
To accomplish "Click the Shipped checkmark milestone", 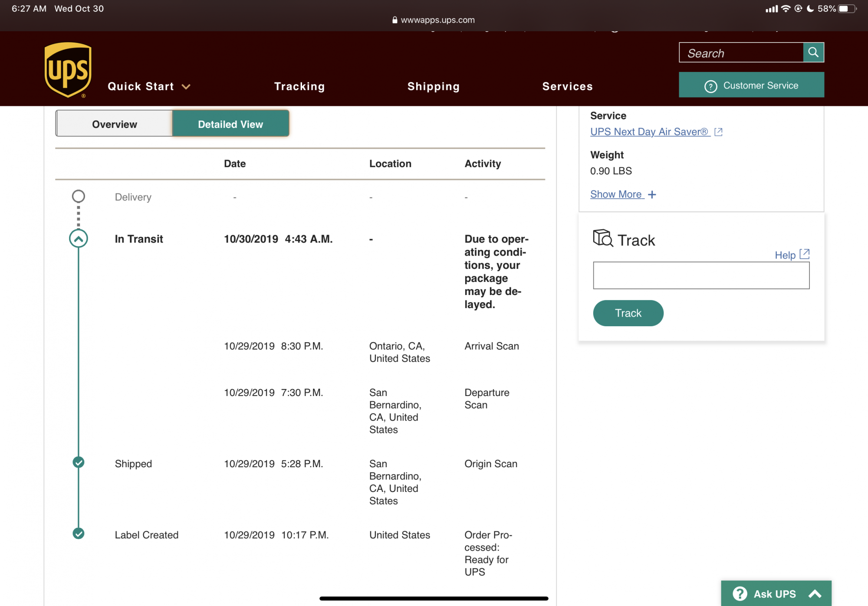I will coord(79,462).
